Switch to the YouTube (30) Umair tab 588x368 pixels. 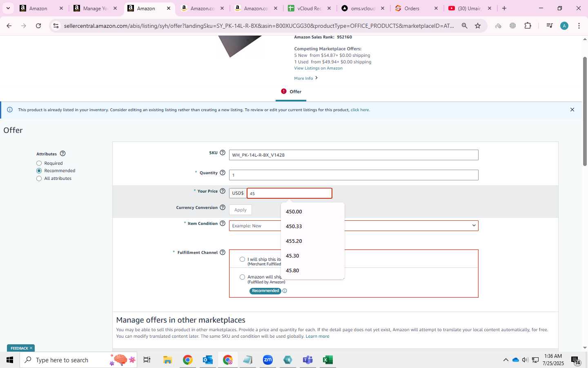(x=470, y=8)
